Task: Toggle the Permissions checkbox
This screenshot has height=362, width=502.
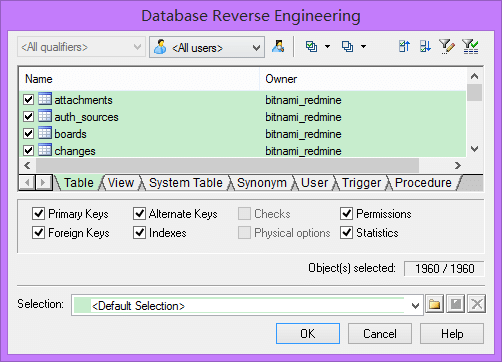Action: [347, 214]
